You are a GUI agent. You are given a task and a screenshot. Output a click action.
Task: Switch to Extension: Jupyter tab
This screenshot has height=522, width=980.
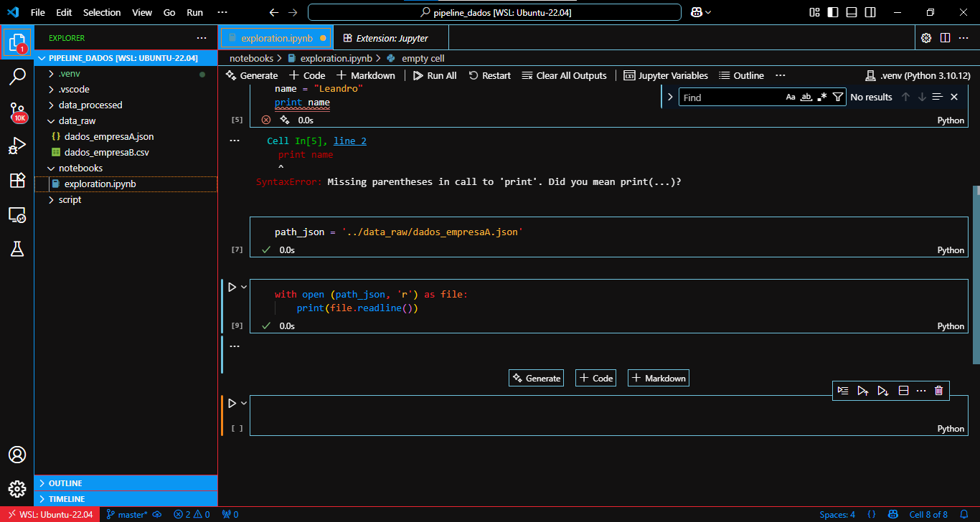392,38
